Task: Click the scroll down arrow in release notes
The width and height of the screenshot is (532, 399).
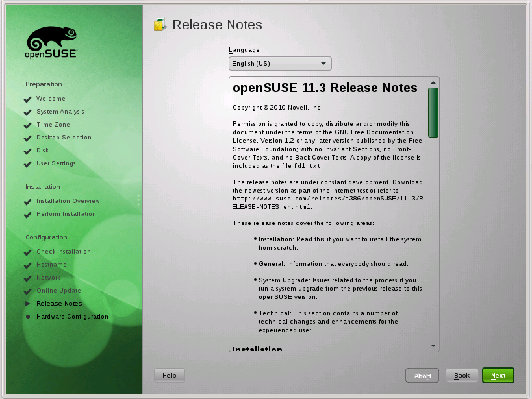Action: click(x=433, y=346)
